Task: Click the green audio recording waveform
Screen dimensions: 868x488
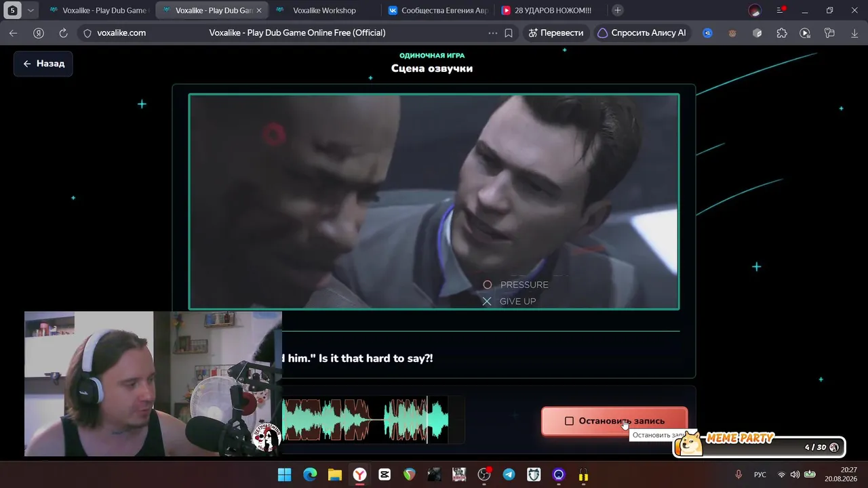Action: [366, 420]
